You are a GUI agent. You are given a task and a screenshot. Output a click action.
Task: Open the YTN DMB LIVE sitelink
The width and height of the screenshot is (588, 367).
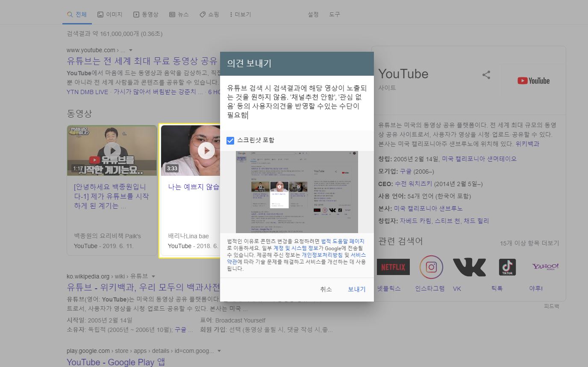[x=88, y=92]
